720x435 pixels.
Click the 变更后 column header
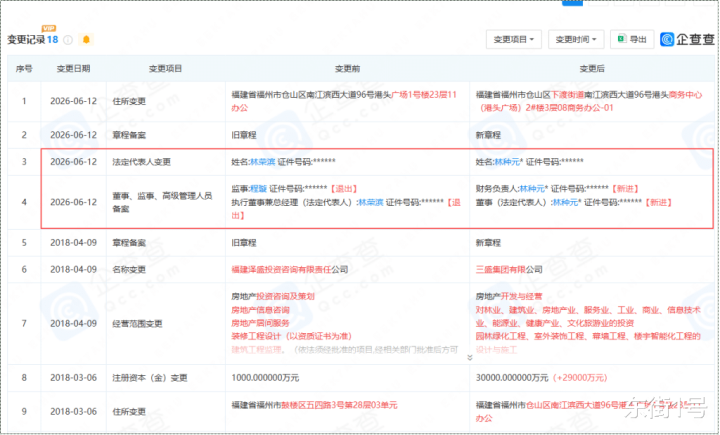(x=592, y=69)
